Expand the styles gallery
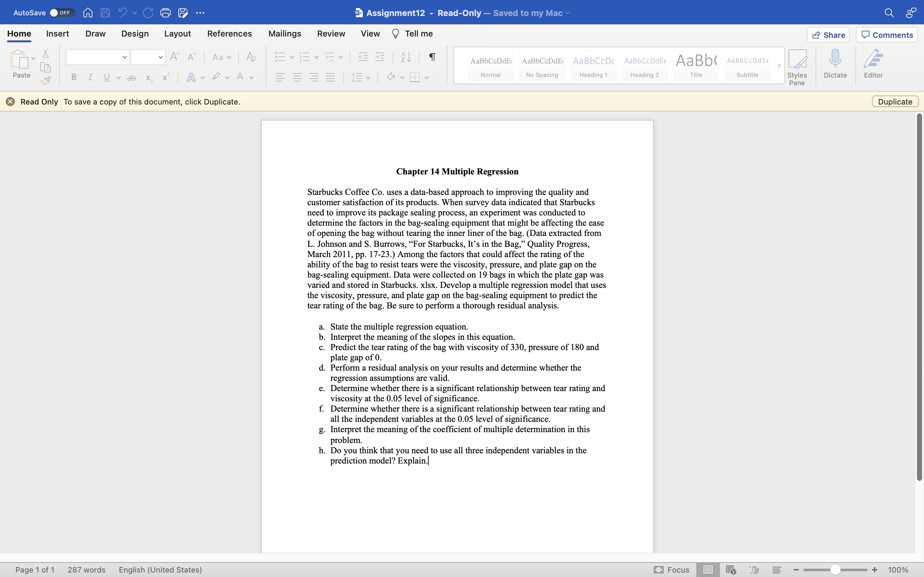Image resolution: width=924 pixels, height=577 pixels. pos(779,65)
